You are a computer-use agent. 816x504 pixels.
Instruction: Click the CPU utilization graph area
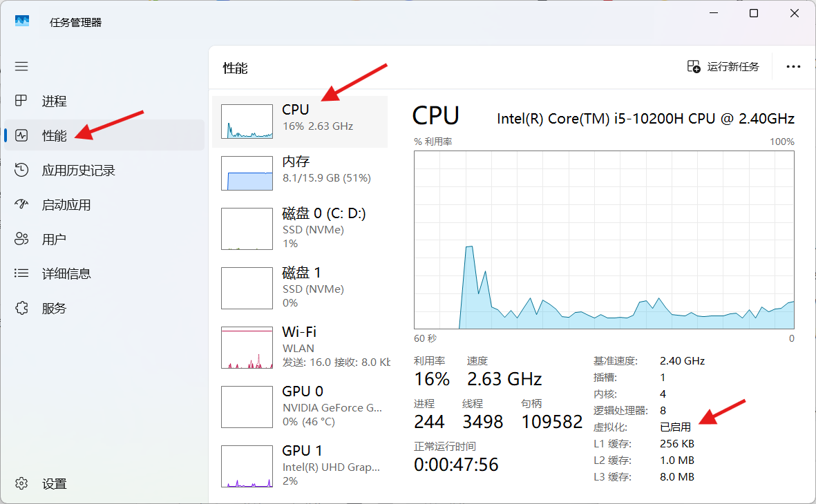coord(604,240)
